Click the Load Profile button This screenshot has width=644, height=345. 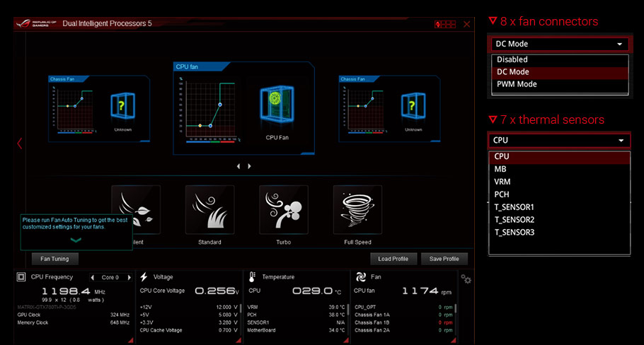(393, 259)
